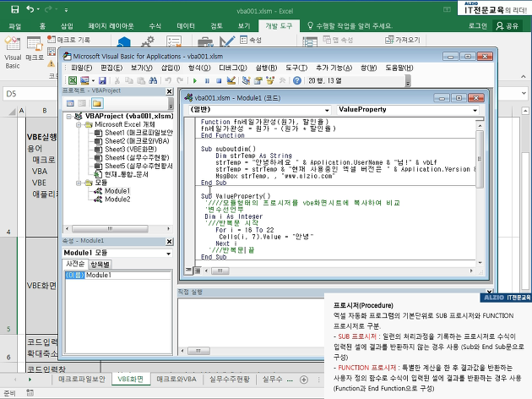Image resolution: width=532 pixels, height=399 pixels.
Task: Toggle Folders view icon in Project panel
Action: (97, 103)
